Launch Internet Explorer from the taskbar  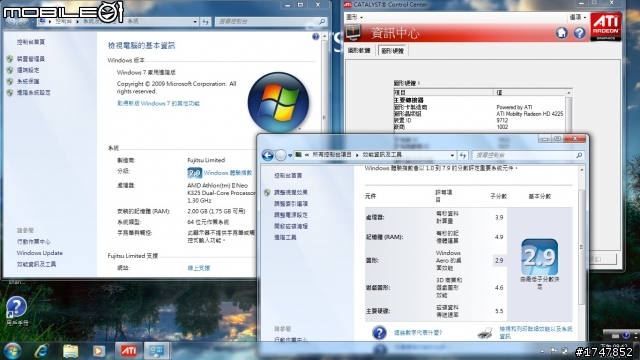pos(42,351)
